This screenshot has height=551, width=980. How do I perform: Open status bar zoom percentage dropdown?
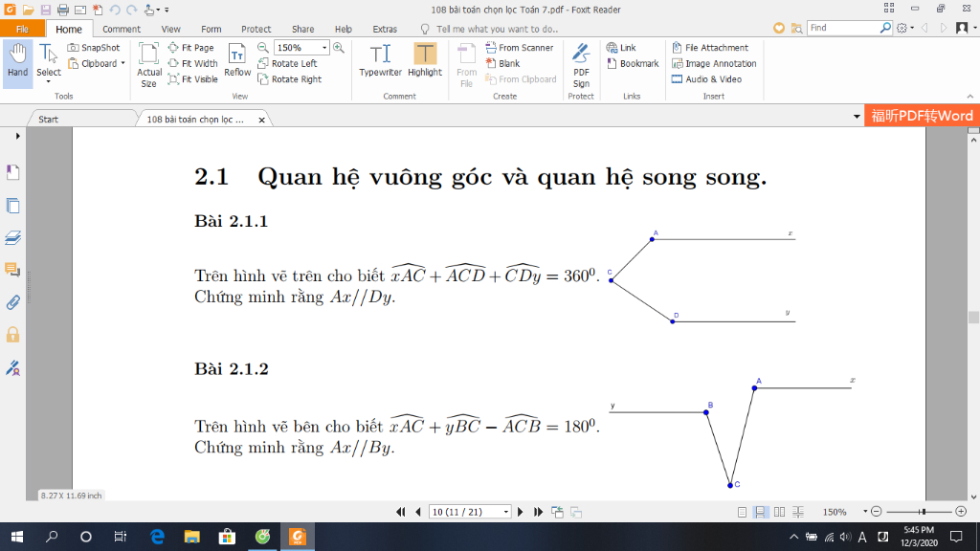tap(865, 512)
